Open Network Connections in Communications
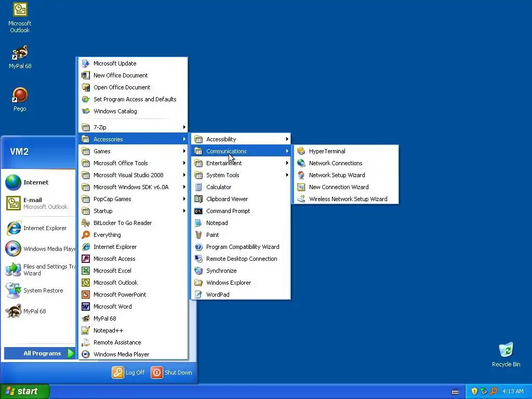The width and height of the screenshot is (532, 399). coord(345,163)
